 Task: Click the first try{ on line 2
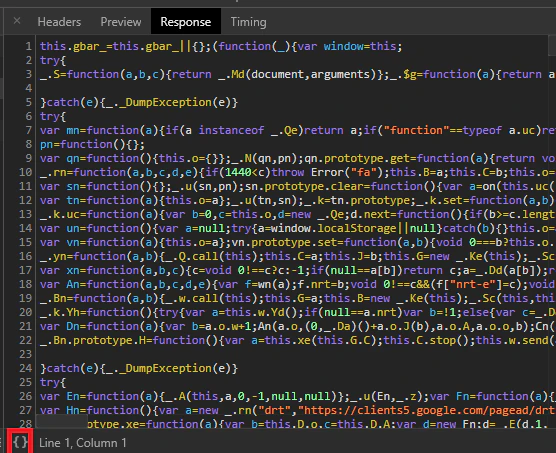pos(52,60)
